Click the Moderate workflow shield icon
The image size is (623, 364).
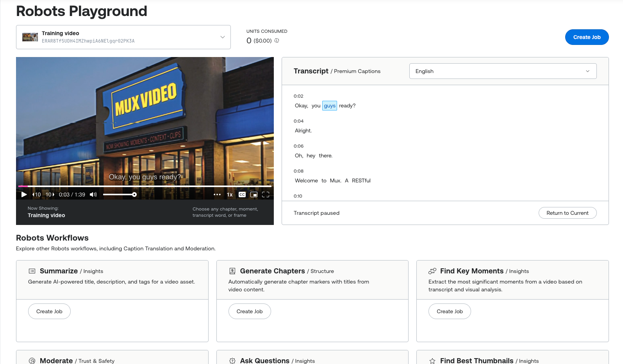[32, 361]
